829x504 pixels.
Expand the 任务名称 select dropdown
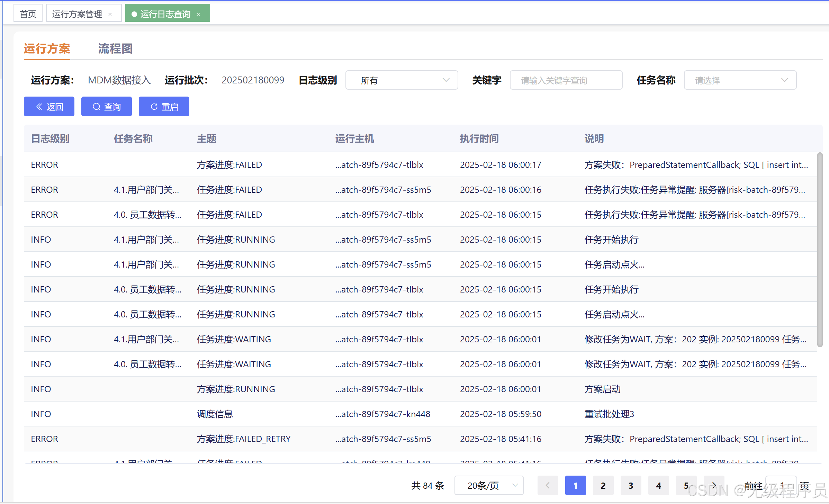[x=740, y=80]
